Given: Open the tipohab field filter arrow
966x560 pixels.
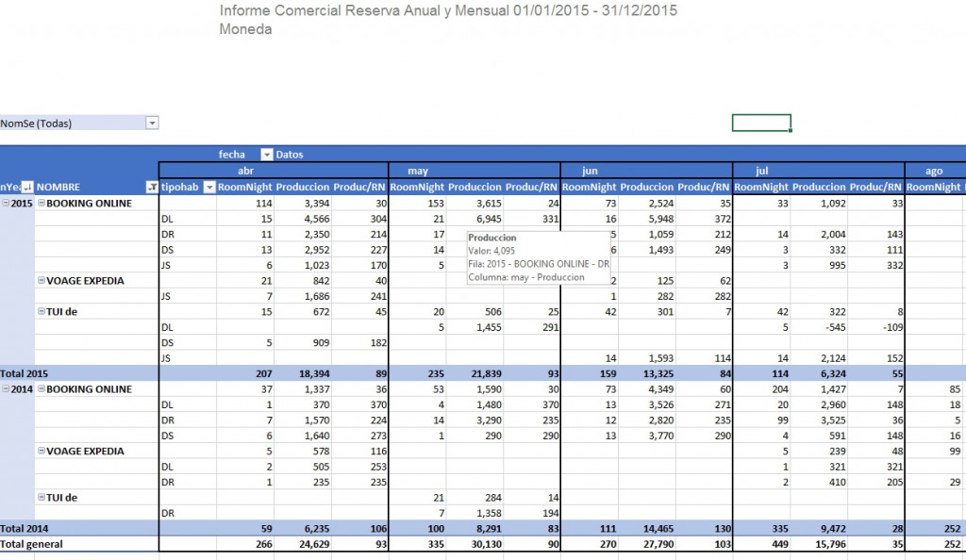Looking at the screenshot, I should [x=209, y=187].
